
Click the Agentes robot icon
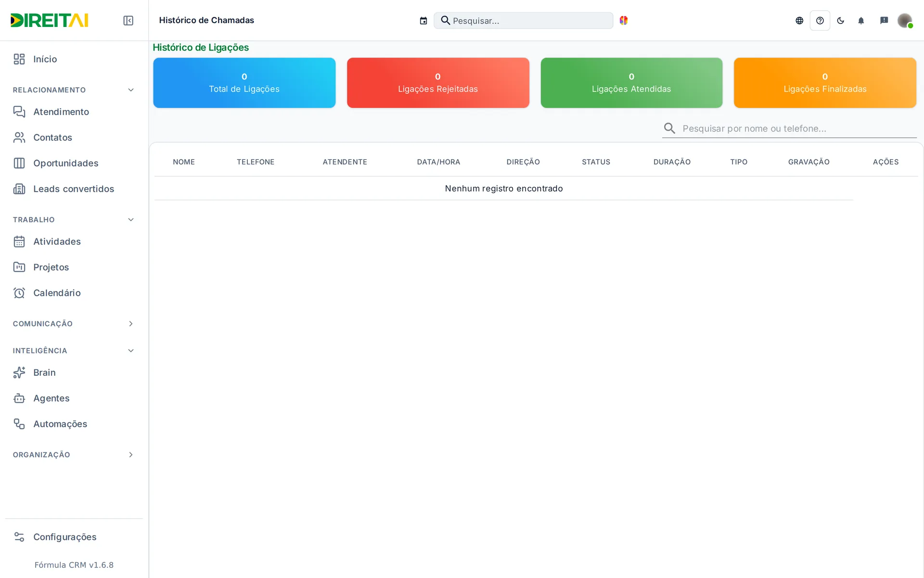(x=19, y=398)
